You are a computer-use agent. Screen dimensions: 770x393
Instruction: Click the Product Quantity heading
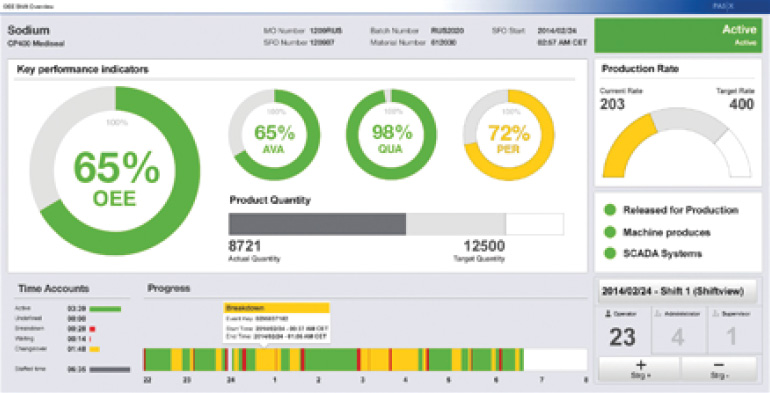tap(270, 200)
